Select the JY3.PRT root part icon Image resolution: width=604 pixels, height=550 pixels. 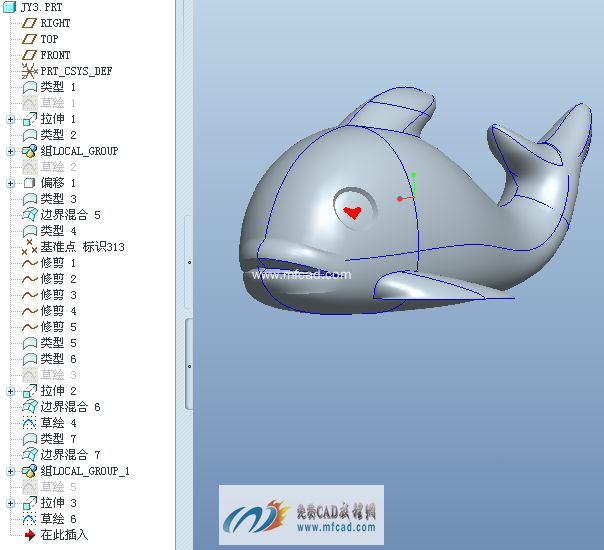coord(9,7)
